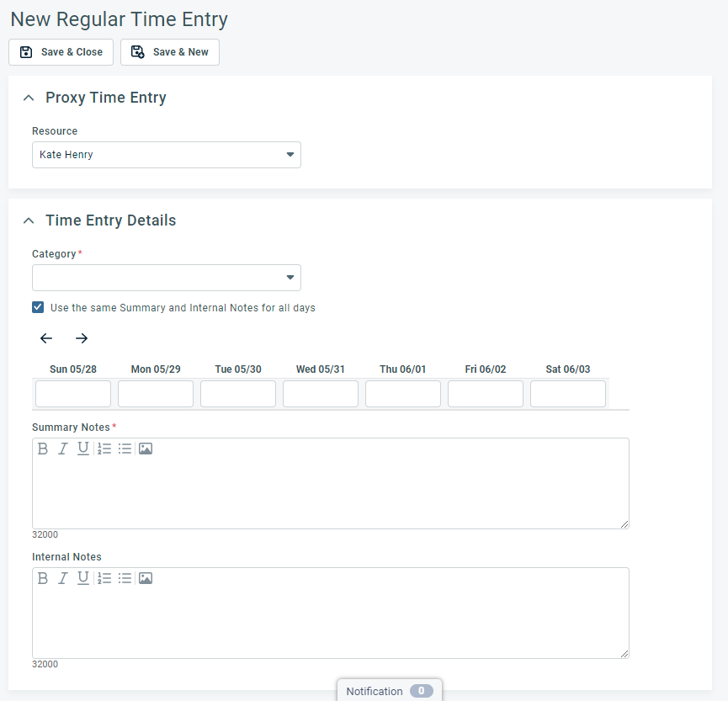
Task: Apply italic formatting in Summary Notes
Action: coord(62,448)
